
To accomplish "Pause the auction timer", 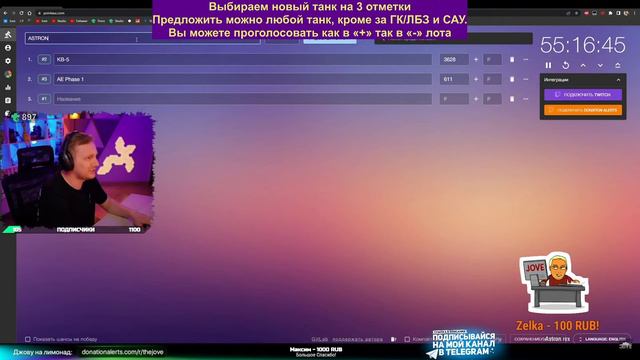I will click(x=548, y=65).
